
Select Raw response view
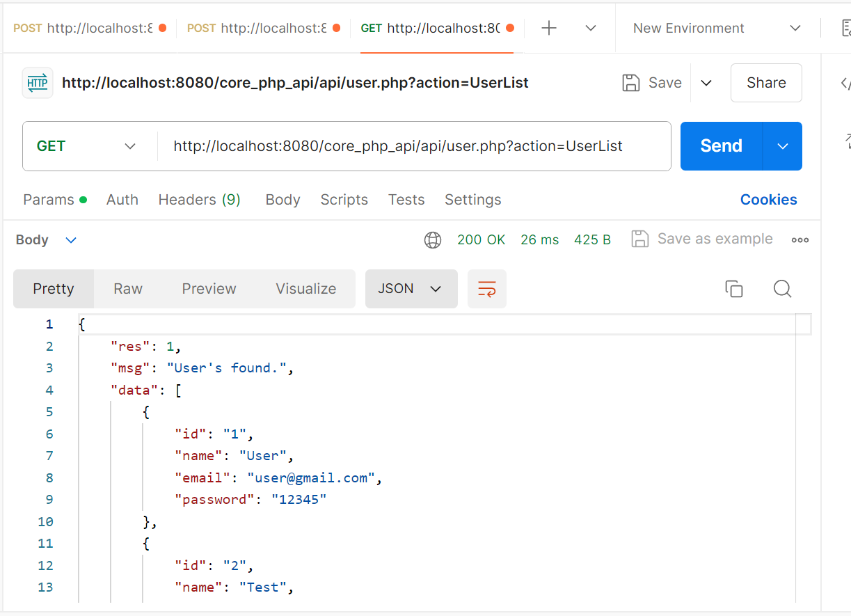(x=128, y=289)
